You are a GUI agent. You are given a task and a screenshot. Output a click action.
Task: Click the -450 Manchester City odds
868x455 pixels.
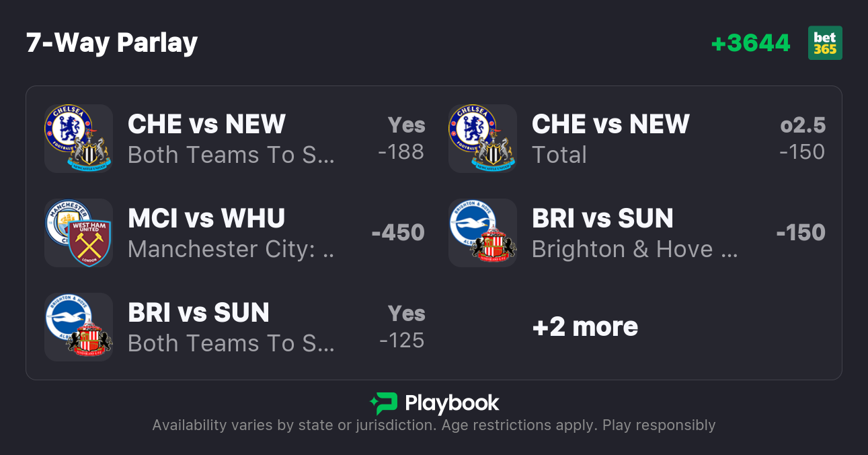(x=398, y=233)
